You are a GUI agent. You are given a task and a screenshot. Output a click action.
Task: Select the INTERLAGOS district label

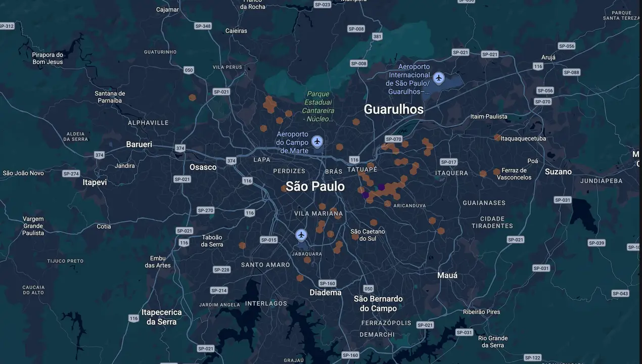[266, 304]
